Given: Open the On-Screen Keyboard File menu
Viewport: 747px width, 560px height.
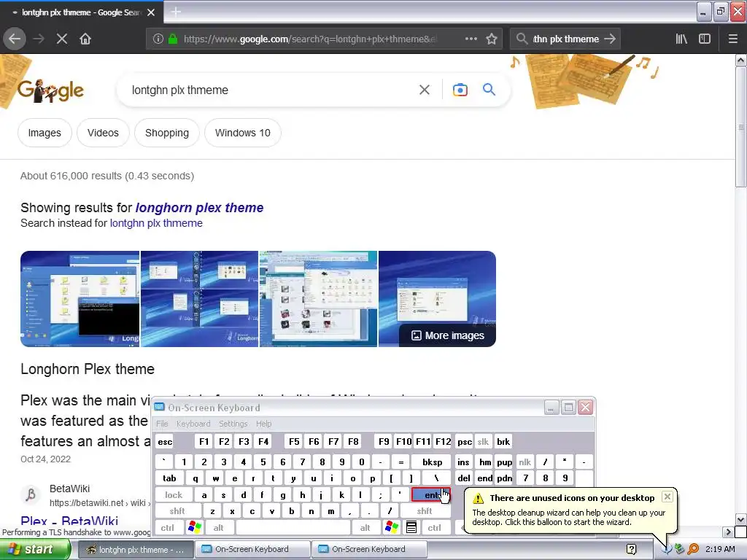Looking at the screenshot, I should [x=162, y=424].
